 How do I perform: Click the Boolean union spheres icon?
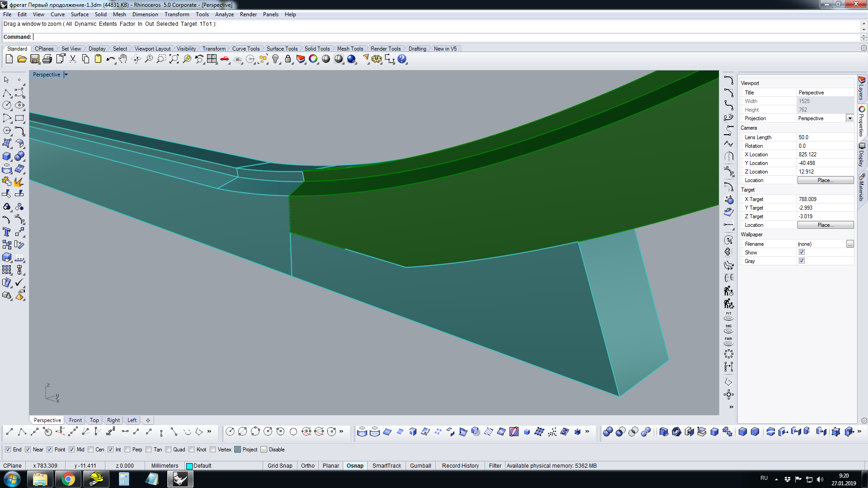pyautogui.click(x=608, y=432)
